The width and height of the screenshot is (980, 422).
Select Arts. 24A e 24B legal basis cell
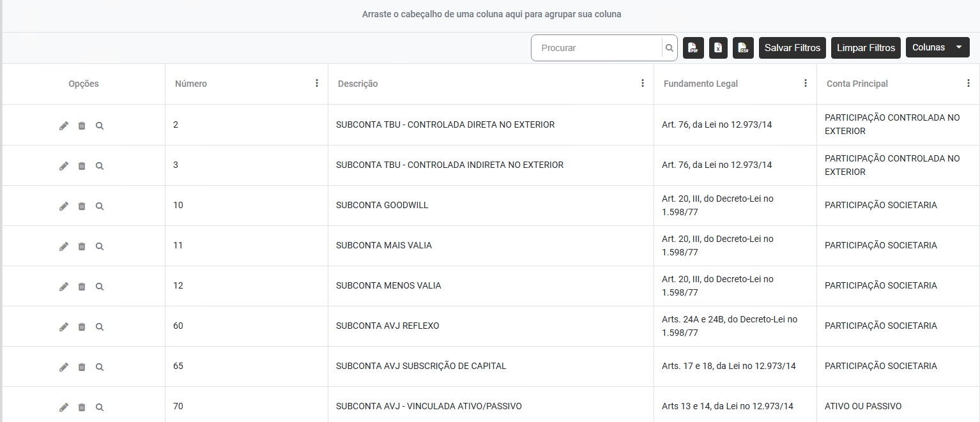point(735,326)
